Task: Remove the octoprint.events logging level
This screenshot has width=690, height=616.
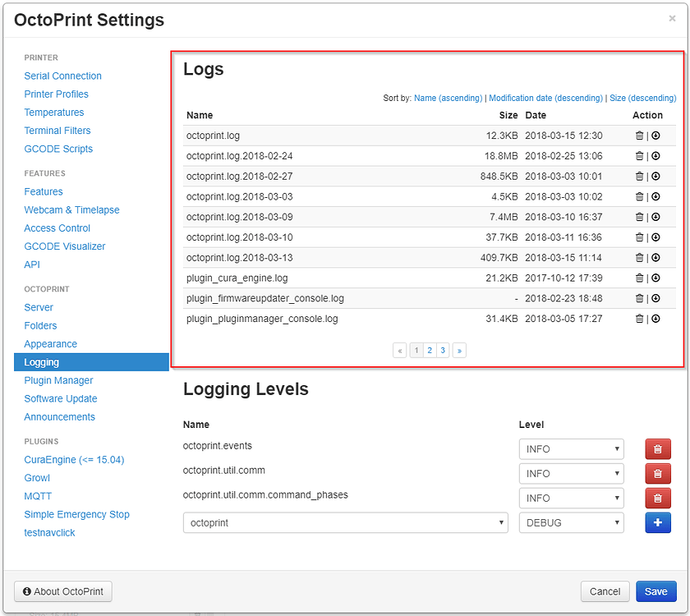Action: coord(658,448)
